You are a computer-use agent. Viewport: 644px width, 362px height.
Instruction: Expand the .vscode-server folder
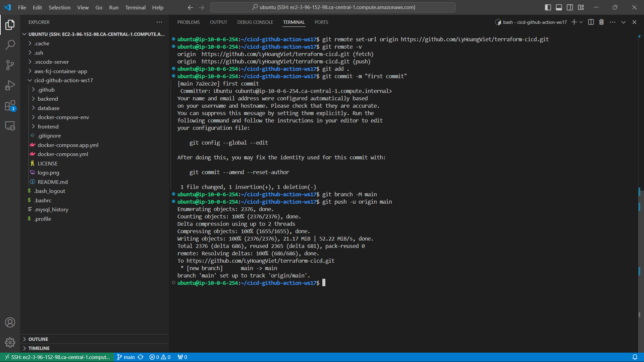point(95,62)
